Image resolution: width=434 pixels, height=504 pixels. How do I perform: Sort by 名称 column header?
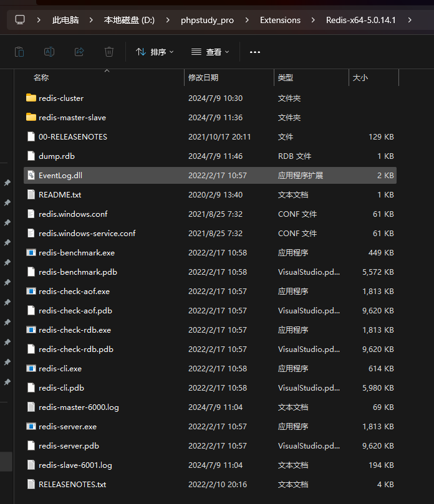pos(41,77)
